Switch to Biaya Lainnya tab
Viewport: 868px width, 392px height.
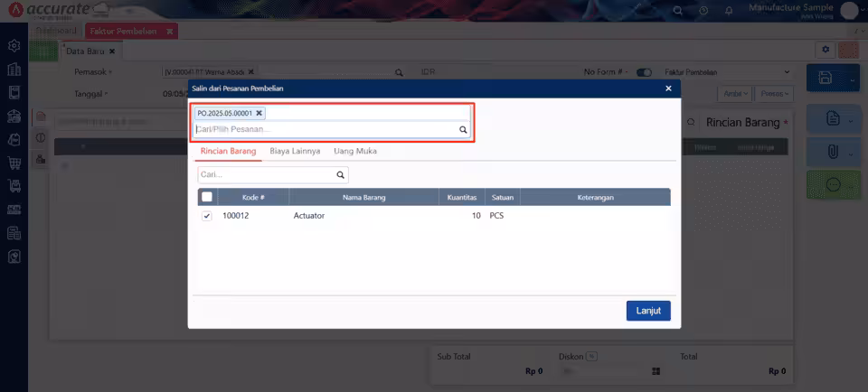[295, 151]
